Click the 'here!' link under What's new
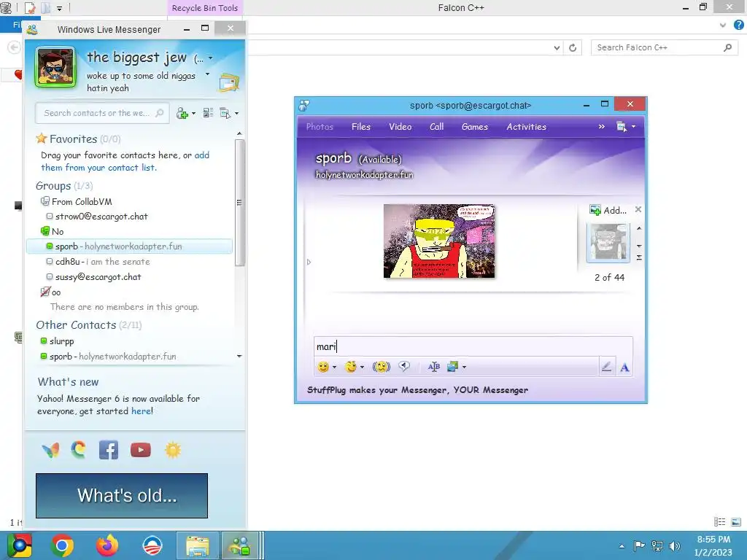This screenshot has width=747, height=560. pyautogui.click(x=142, y=411)
